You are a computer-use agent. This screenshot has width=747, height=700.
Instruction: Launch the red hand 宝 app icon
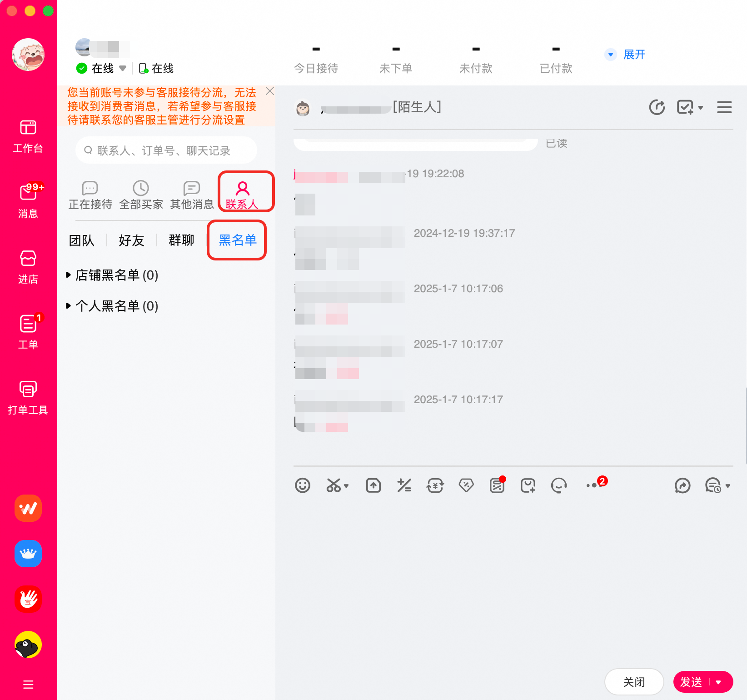[28, 599]
